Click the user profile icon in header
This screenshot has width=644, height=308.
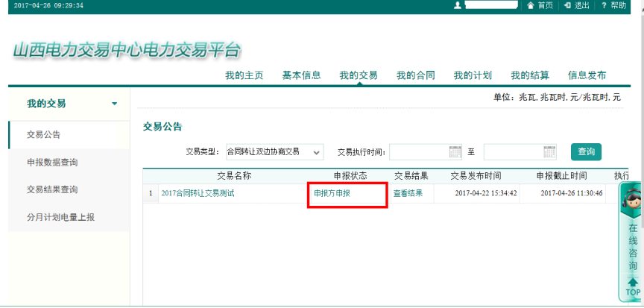click(x=458, y=5)
